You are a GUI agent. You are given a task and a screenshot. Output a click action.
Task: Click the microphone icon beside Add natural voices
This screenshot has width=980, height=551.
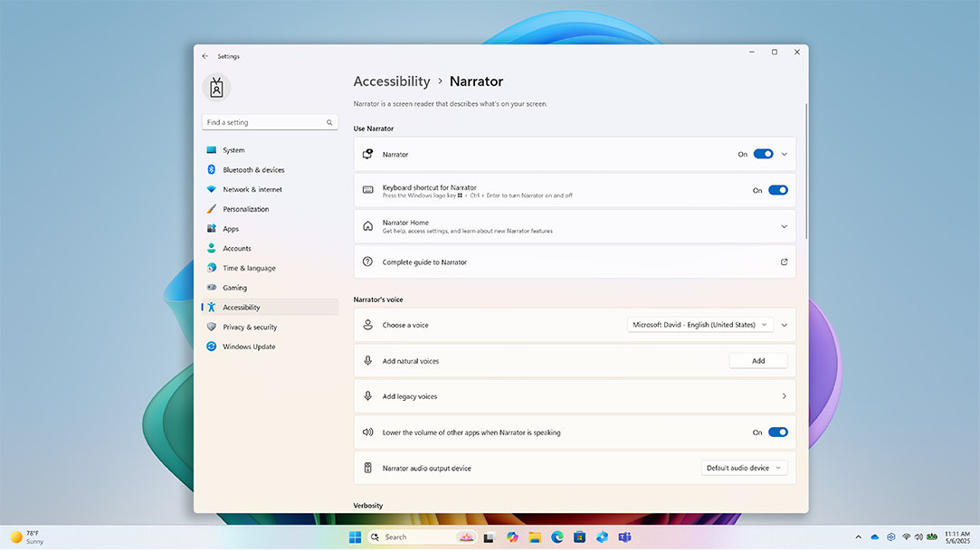368,360
